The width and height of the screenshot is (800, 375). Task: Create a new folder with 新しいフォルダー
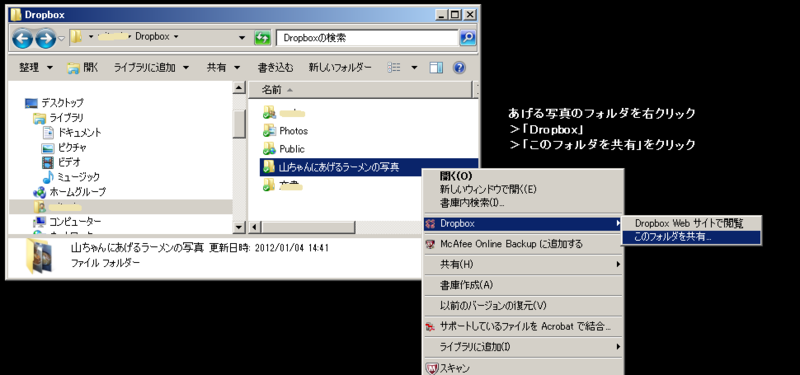340,67
